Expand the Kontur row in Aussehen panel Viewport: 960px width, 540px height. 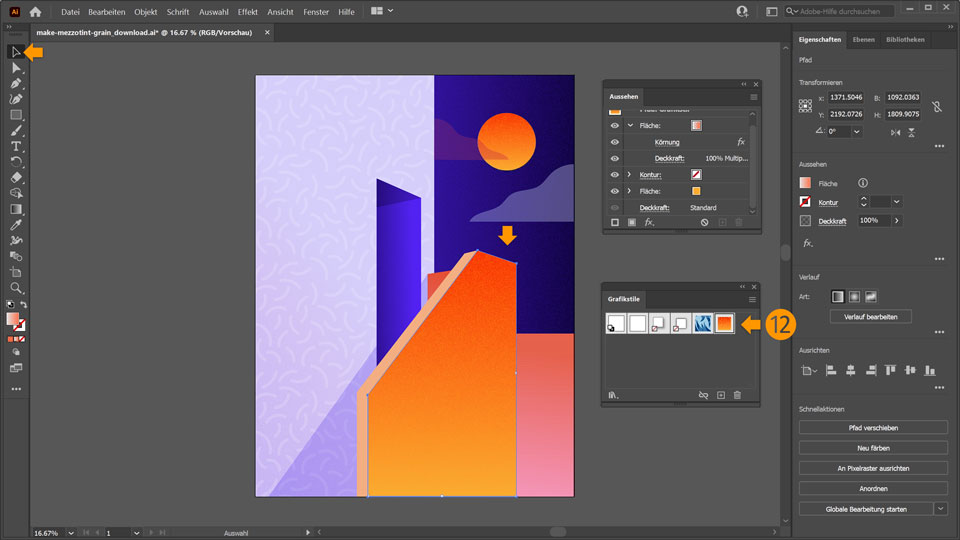coord(629,175)
